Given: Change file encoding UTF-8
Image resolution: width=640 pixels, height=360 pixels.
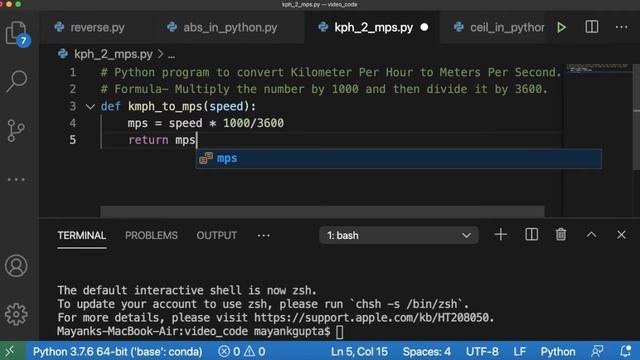Looking at the screenshot, I should coord(482,351).
